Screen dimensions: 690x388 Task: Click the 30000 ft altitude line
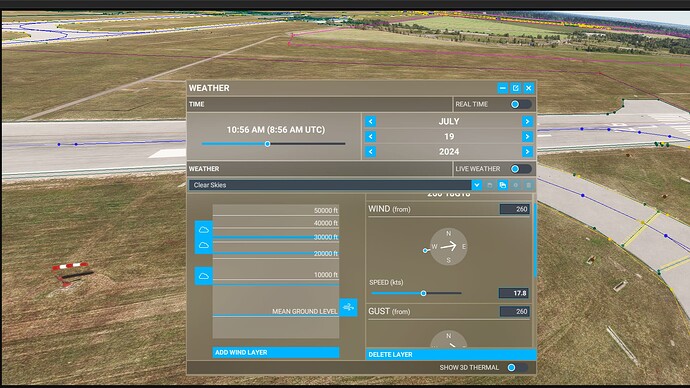pos(276,237)
